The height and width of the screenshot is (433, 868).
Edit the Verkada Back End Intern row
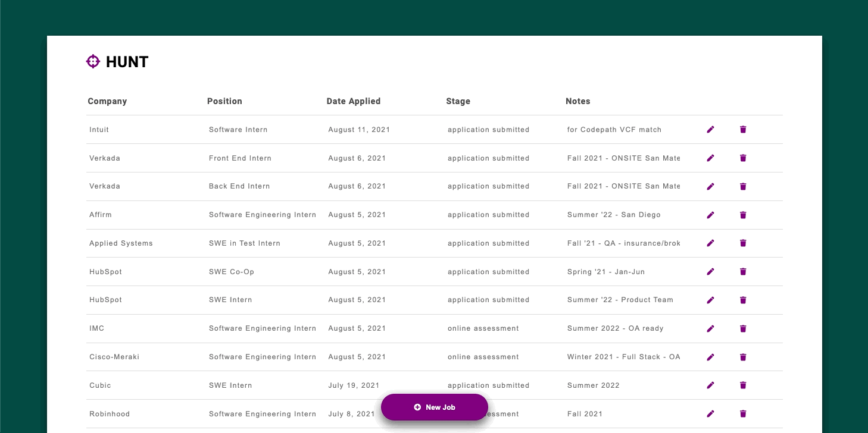point(710,186)
